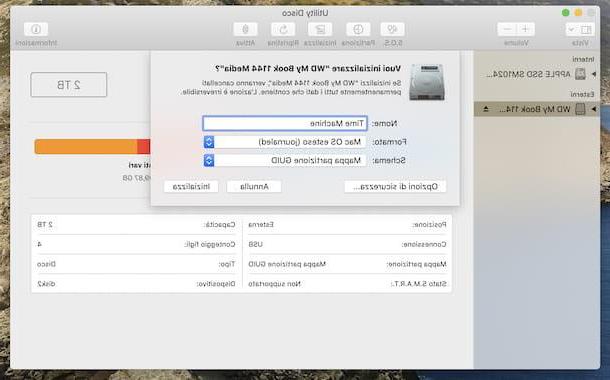Viewport: 610px width, 380px height.
Task: Focus the Nome text field
Action: (x=285, y=123)
